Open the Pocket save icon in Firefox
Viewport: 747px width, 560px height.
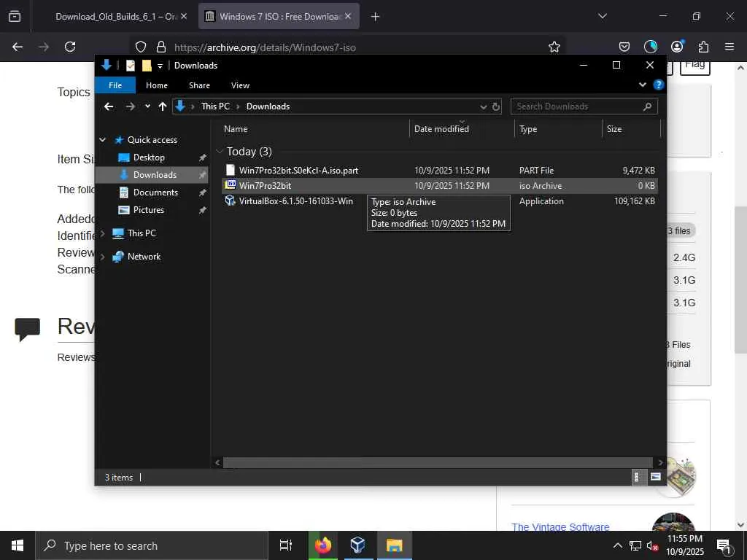(x=624, y=47)
